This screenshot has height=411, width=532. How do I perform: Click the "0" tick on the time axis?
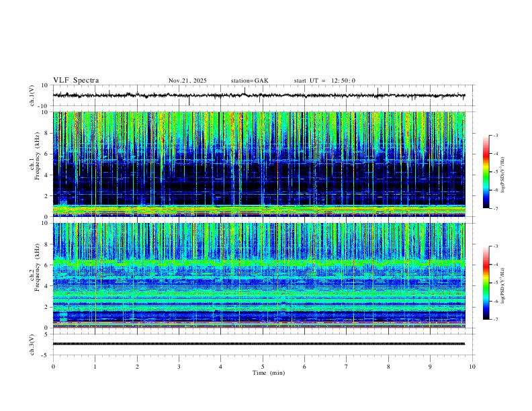(53, 367)
